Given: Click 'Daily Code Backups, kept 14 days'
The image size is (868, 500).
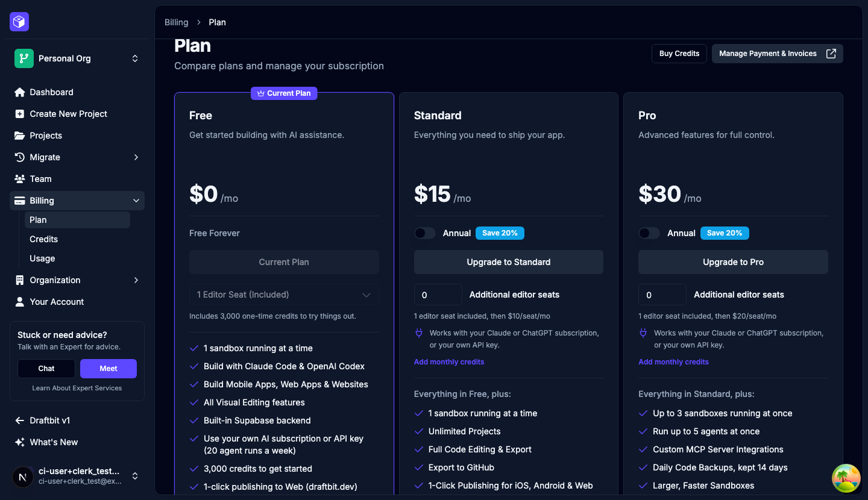Looking at the screenshot, I should pyautogui.click(x=720, y=467).
